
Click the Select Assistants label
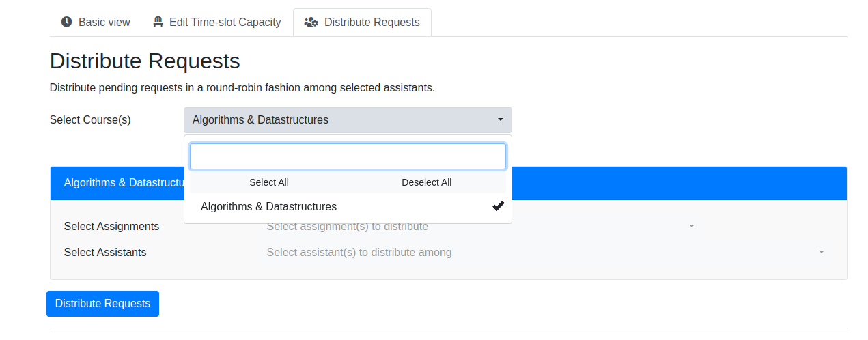click(x=105, y=252)
